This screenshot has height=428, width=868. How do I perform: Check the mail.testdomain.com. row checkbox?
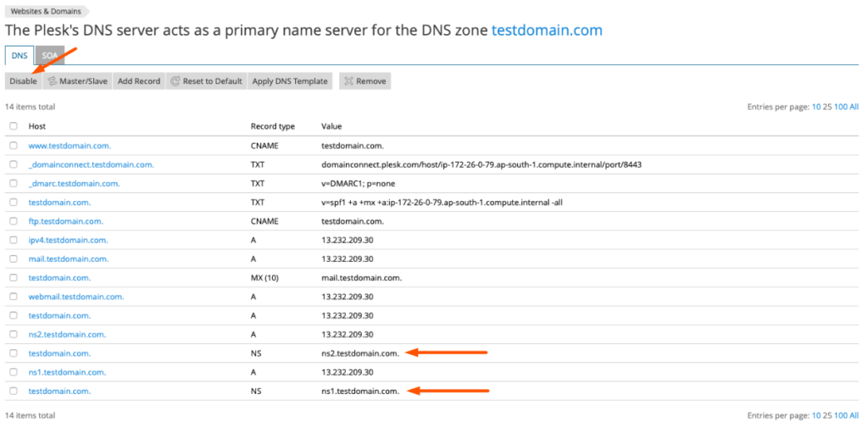tap(14, 258)
